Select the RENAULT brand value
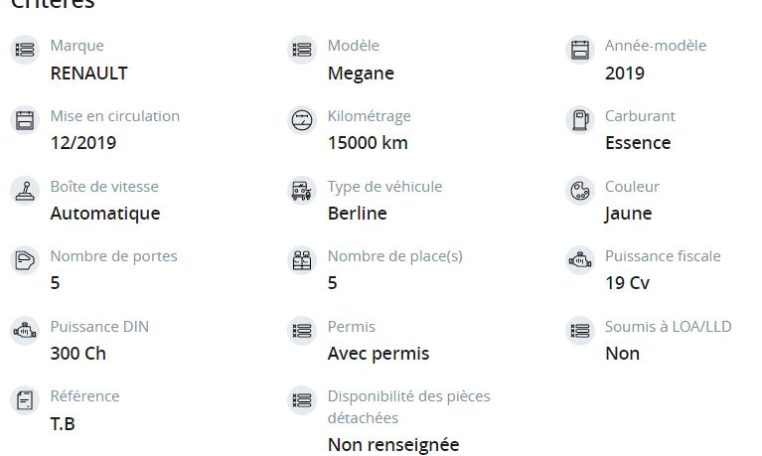This screenshot has height=456, width=762. [x=89, y=73]
